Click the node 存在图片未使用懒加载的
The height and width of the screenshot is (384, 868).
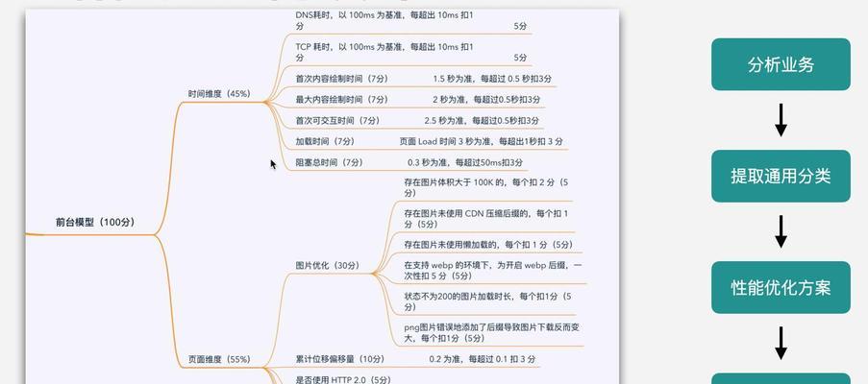tap(488, 245)
